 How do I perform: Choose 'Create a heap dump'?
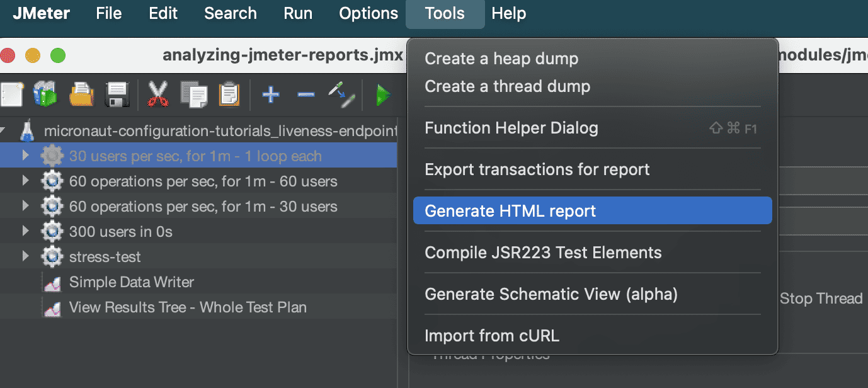click(592, 59)
